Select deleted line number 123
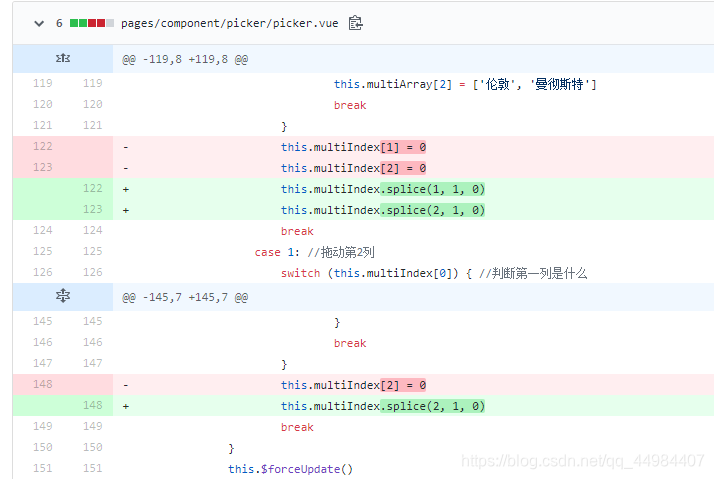 pyautogui.click(x=43, y=167)
